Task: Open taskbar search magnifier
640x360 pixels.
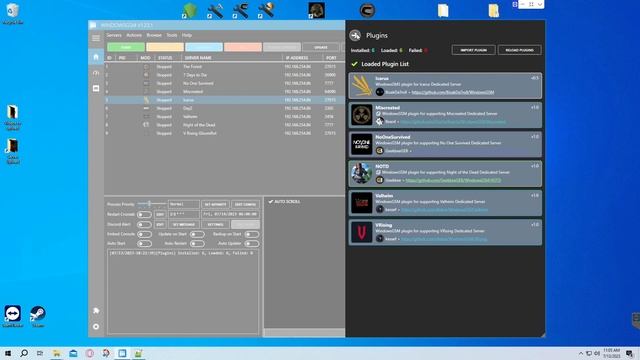Action: (x=24, y=353)
